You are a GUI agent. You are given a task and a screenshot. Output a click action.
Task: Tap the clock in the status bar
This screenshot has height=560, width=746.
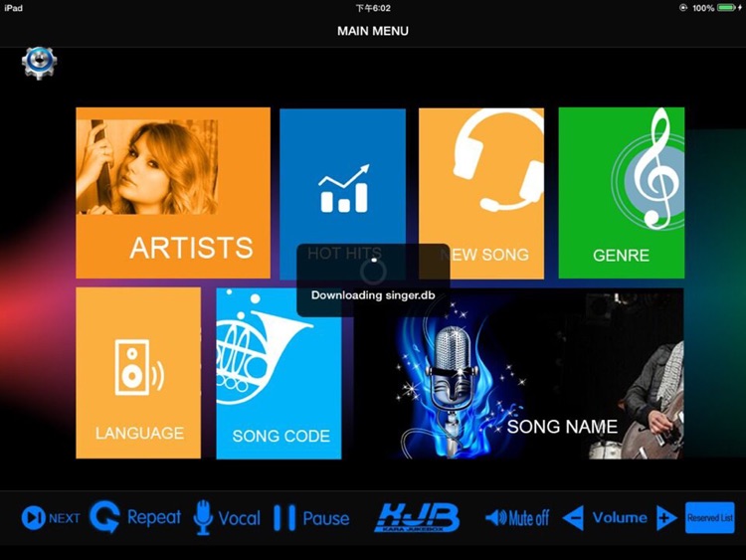click(373, 8)
